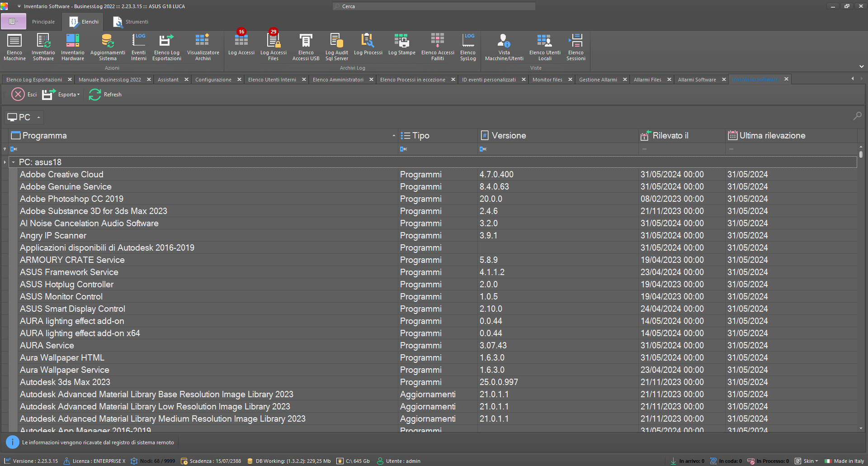Click Versione filter row cell
The height and width of the screenshot is (466, 868).
[x=558, y=149]
